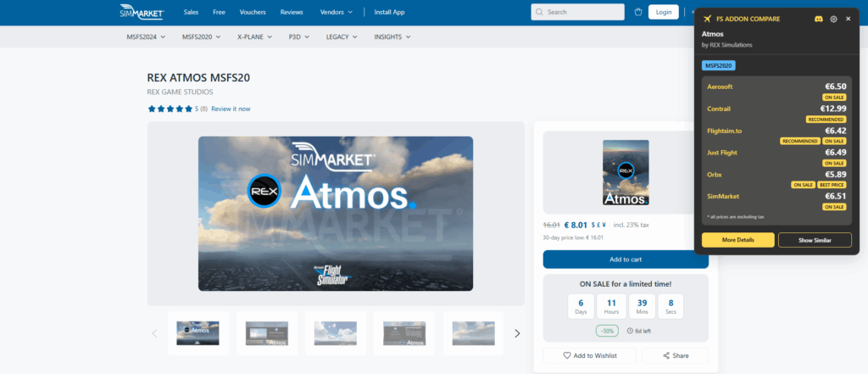Select the fifth thumbnail in the strip
This screenshot has width=868, height=374.
pos(473,333)
